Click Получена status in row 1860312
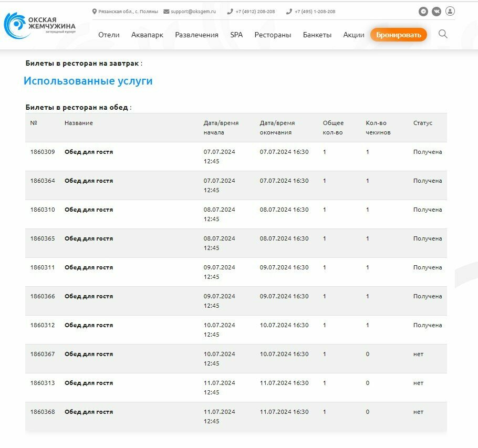 (x=428, y=325)
